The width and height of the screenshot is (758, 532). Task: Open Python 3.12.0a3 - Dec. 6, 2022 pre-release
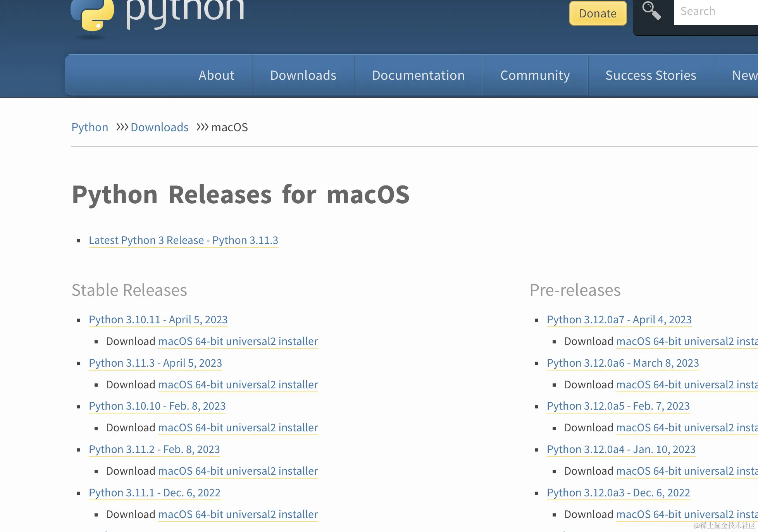618,493
